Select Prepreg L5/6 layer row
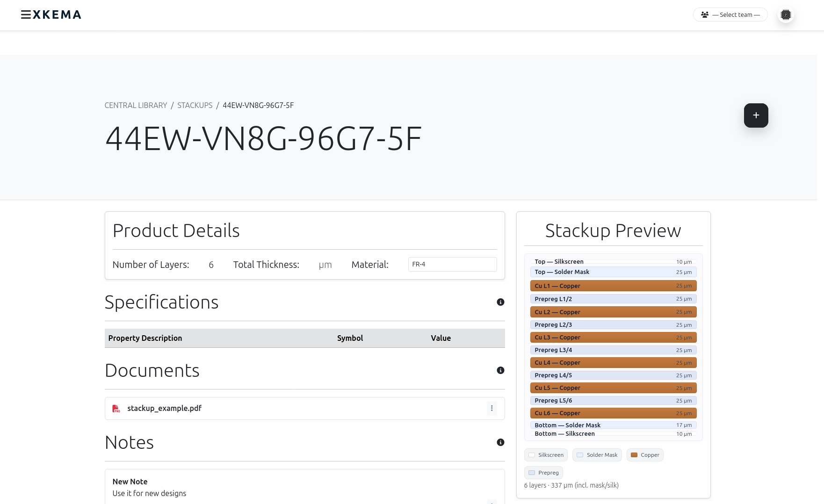This screenshot has height=504, width=824. click(613, 400)
